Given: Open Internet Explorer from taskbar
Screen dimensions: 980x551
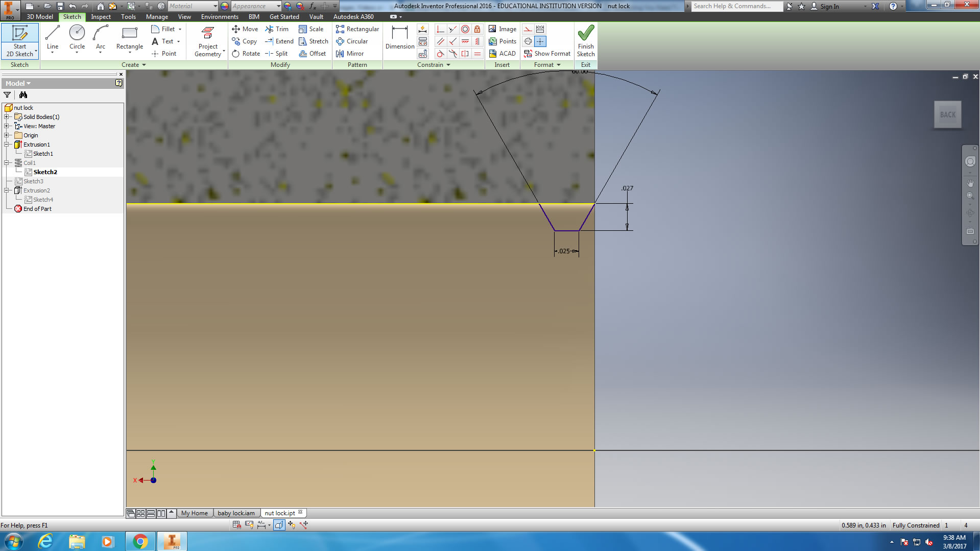Looking at the screenshot, I should (46, 541).
